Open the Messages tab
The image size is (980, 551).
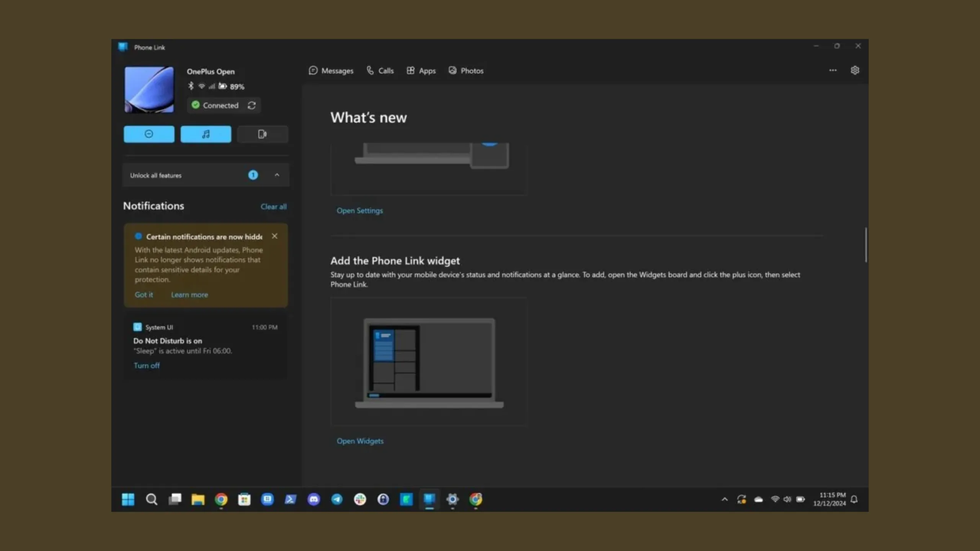[x=331, y=71]
